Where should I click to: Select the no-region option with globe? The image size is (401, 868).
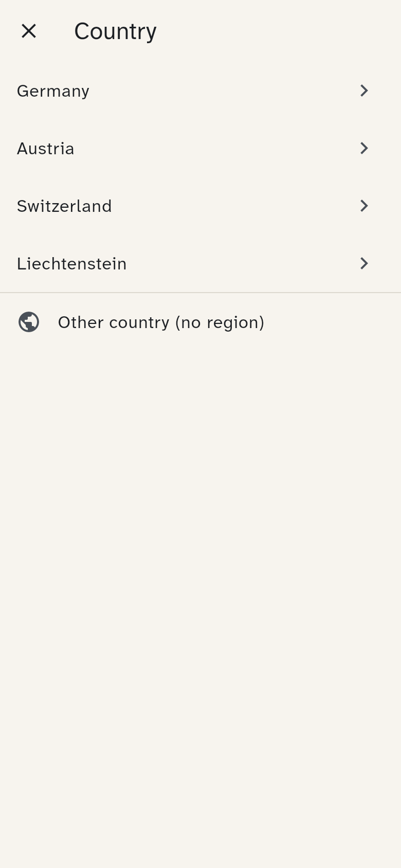(x=200, y=322)
